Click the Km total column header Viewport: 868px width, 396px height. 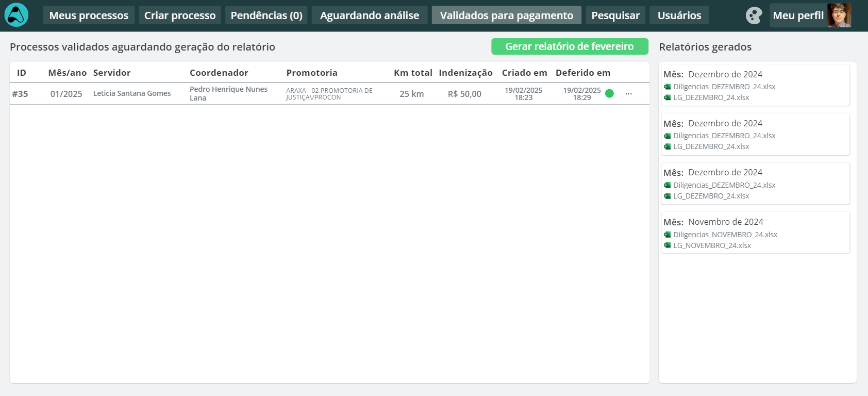pos(413,73)
